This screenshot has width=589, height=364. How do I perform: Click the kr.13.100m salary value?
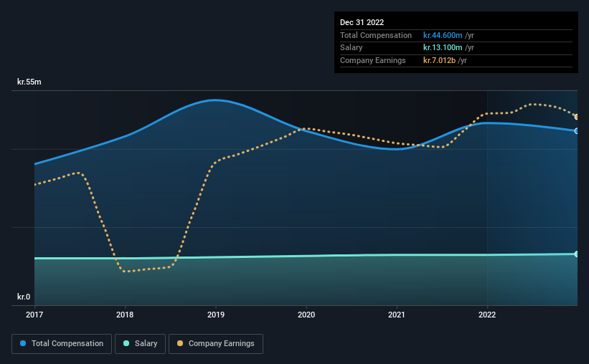(443, 48)
